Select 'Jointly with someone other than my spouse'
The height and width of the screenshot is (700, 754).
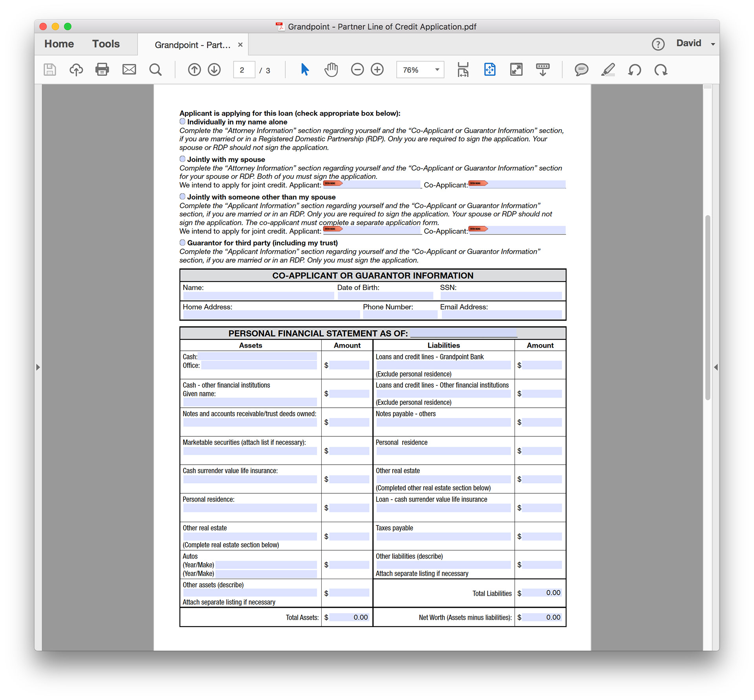pyautogui.click(x=183, y=196)
